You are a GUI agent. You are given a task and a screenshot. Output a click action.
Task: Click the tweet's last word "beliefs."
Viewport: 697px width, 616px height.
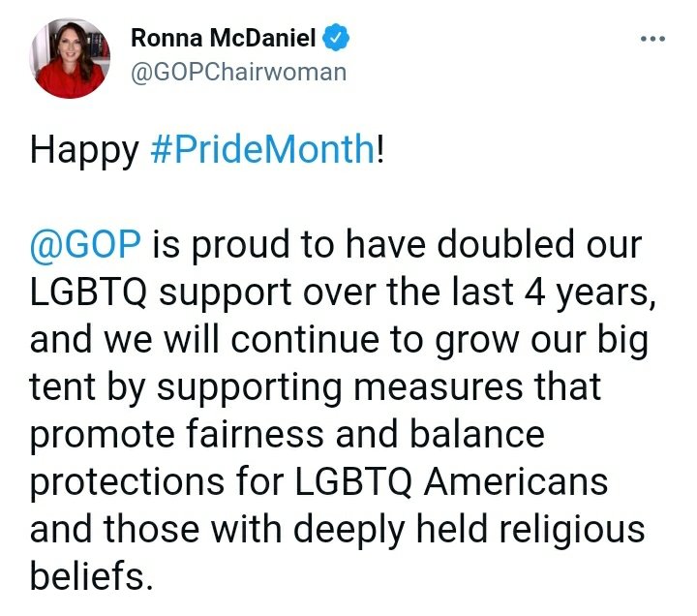click(x=92, y=574)
